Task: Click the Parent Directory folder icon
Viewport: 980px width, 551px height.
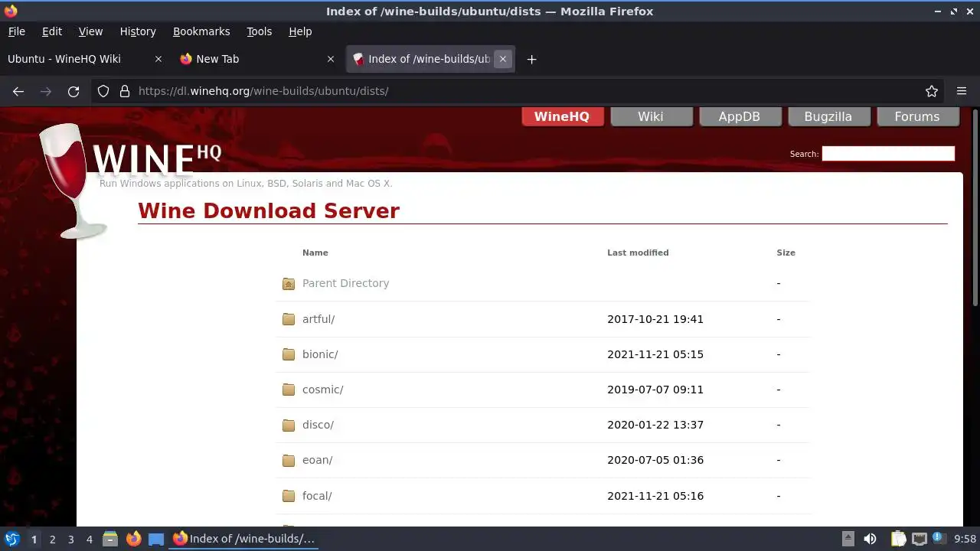Action: click(289, 284)
